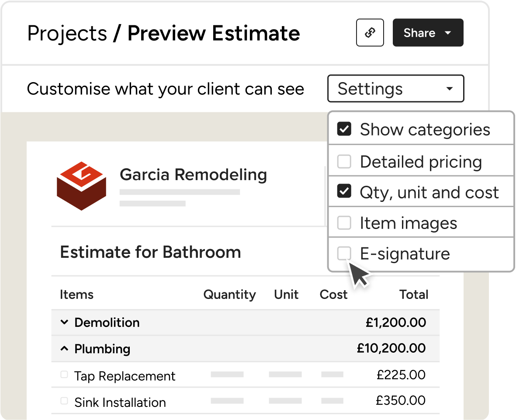
Task: Click the Demolition category row
Action: click(246, 323)
